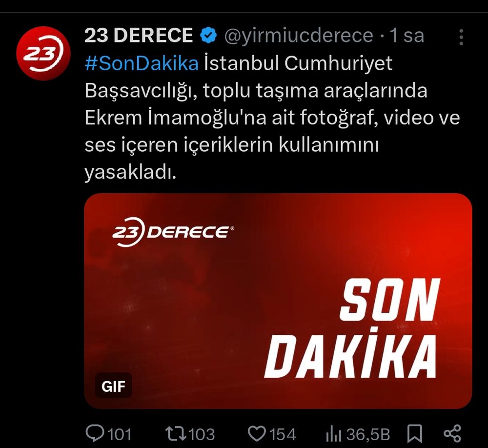The width and height of the screenshot is (488, 448).
Task: Click the reply speech bubble icon
Action: (x=95, y=433)
